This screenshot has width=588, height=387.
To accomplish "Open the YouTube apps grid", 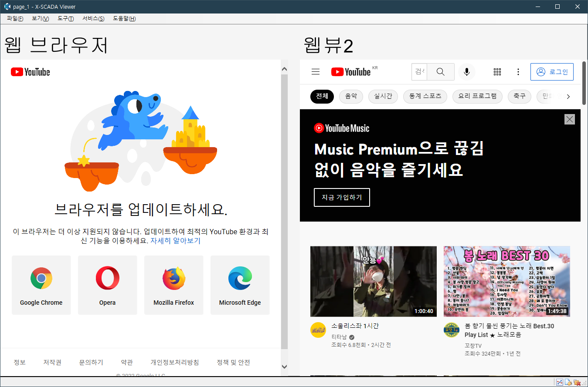I will [x=497, y=72].
